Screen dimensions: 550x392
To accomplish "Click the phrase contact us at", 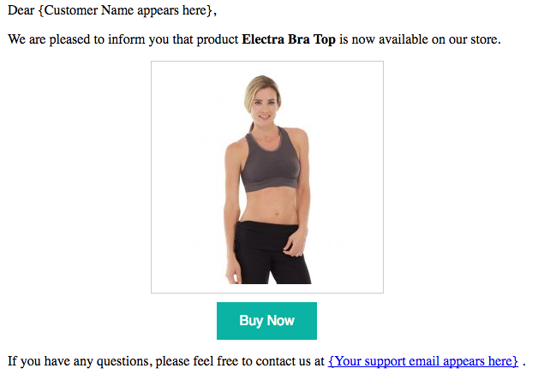I will click(290, 361).
